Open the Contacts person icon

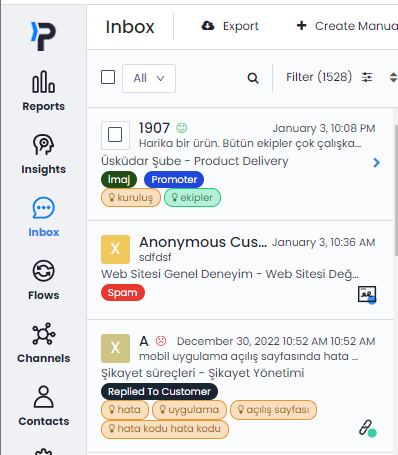click(43, 397)
